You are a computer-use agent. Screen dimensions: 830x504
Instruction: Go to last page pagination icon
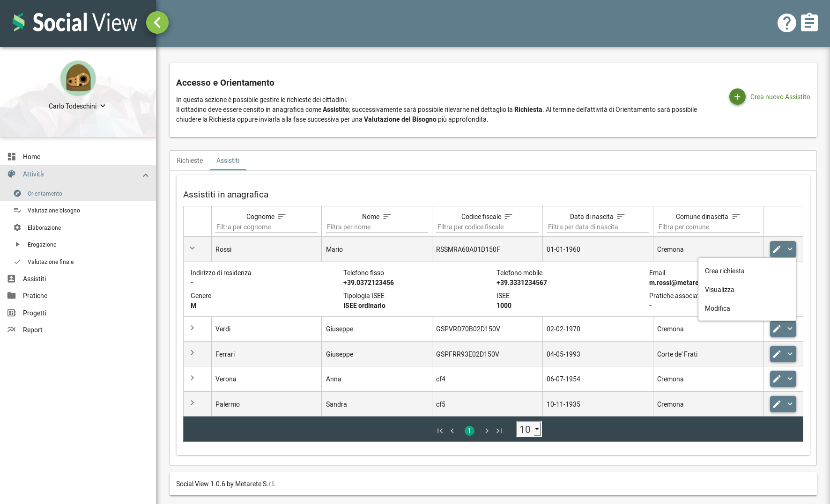click(499, 431)
